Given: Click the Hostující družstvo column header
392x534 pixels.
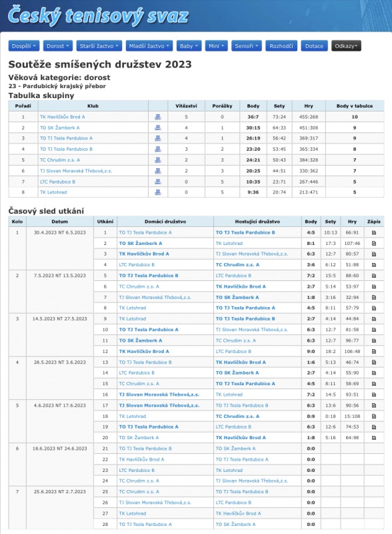Looking at the screenshot, I should pyautogui.click(x=257, y=222).
